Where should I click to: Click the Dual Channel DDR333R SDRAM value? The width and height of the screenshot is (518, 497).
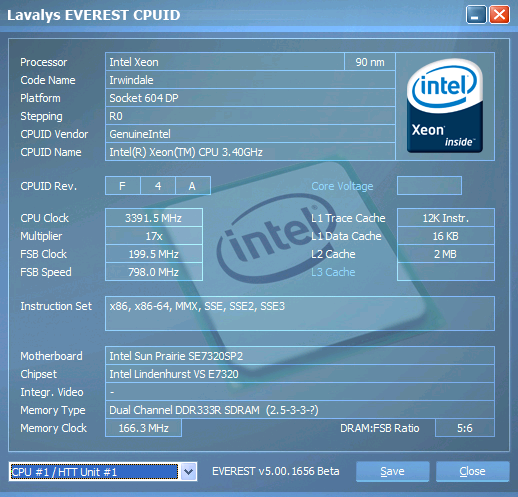(x=300, y=410)
